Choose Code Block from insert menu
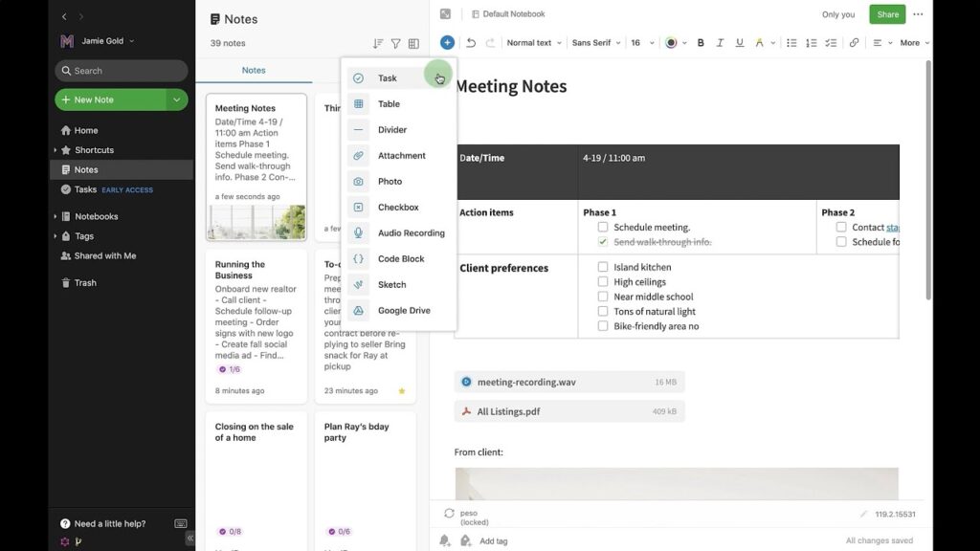The width and height of the screenshot is (980, 551). point(401,259)
